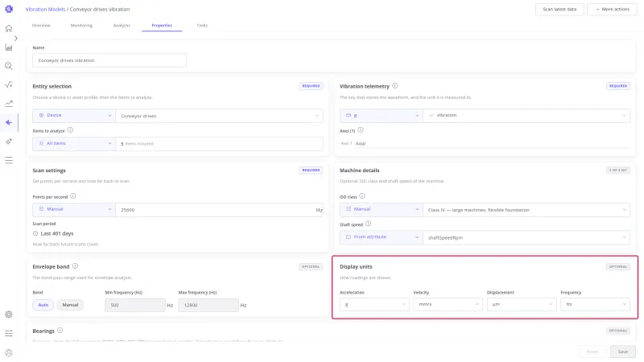This screenshot has height=362, width=644.
Task: Switch to the Analyzer tab
Action: pos(122,26)
